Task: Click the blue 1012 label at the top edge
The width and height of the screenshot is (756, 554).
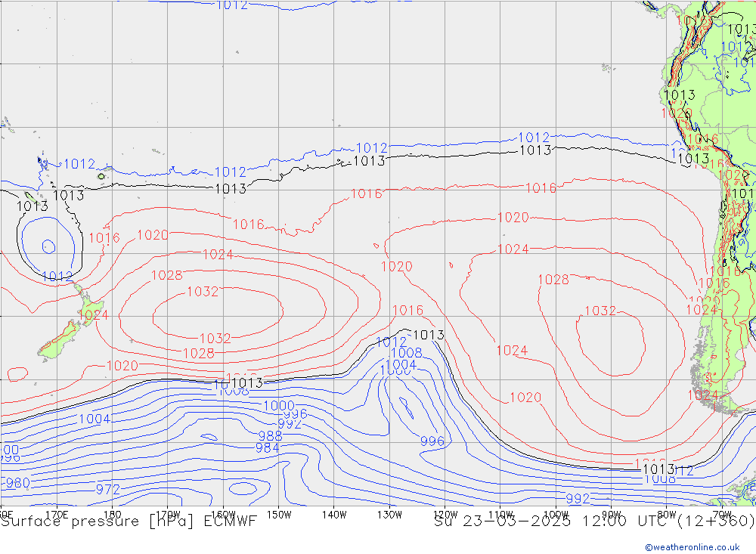Action: pyautogui.click(x=232, y=5)
